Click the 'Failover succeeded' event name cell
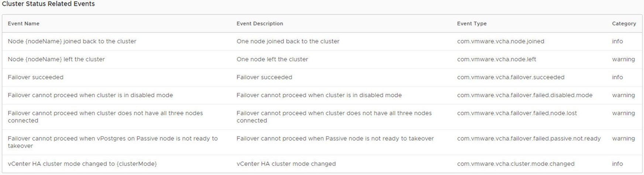 [x=35, y=77]
